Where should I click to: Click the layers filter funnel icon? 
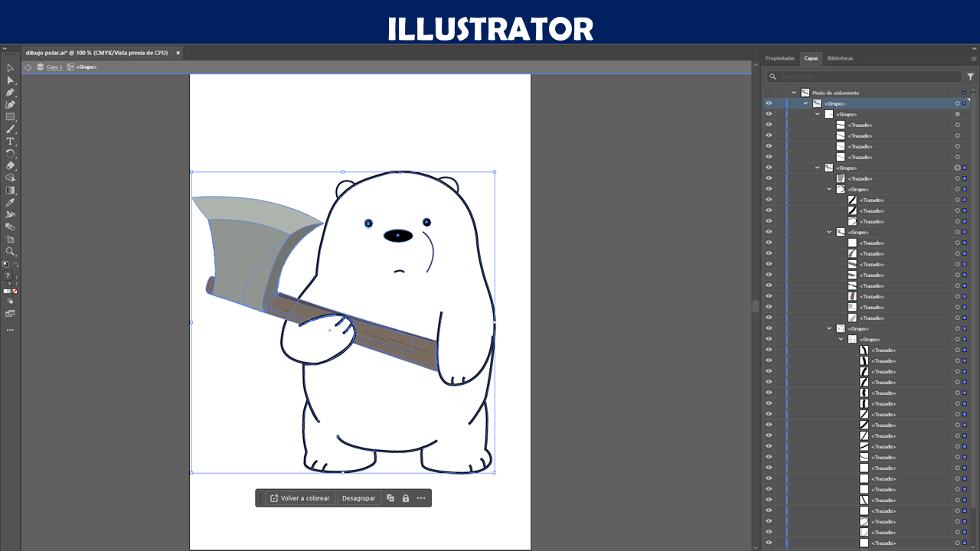[x=971, y=77]
